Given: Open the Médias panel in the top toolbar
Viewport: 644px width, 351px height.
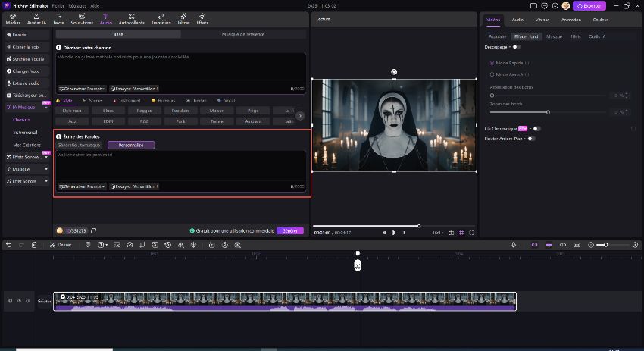Looking at the screenshot, I should point(14,17).
